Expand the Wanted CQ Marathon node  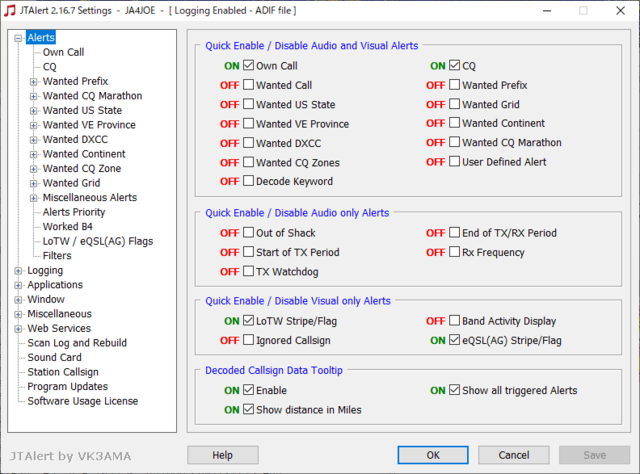[x=33, y=96]
